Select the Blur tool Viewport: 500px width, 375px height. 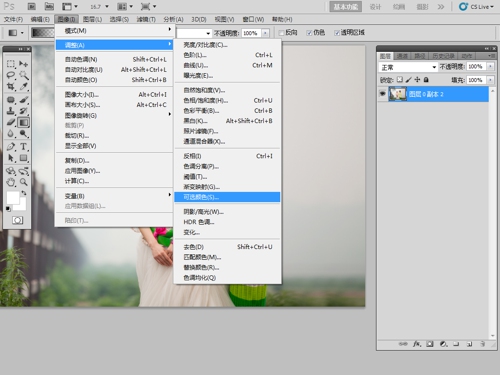[x=11, y=134]
